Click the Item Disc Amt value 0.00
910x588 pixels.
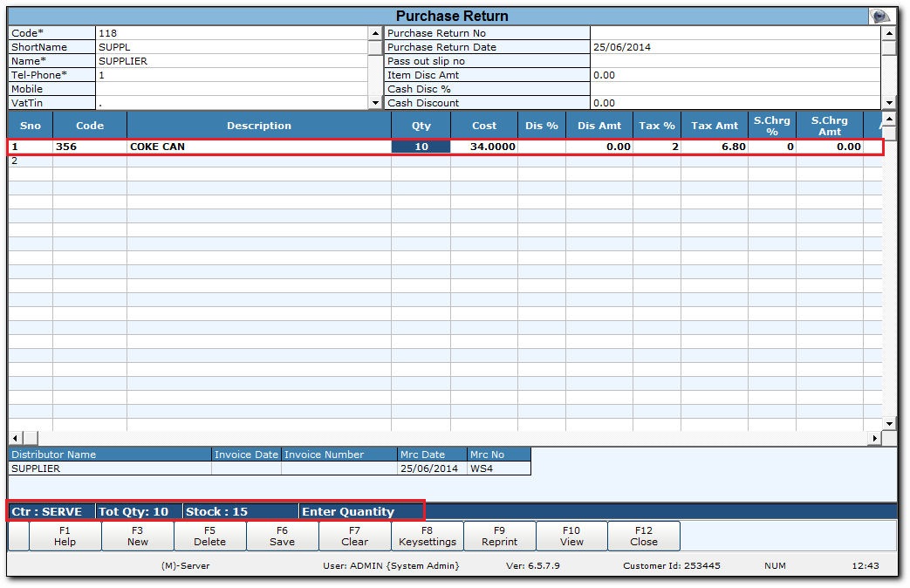point(736,75)
